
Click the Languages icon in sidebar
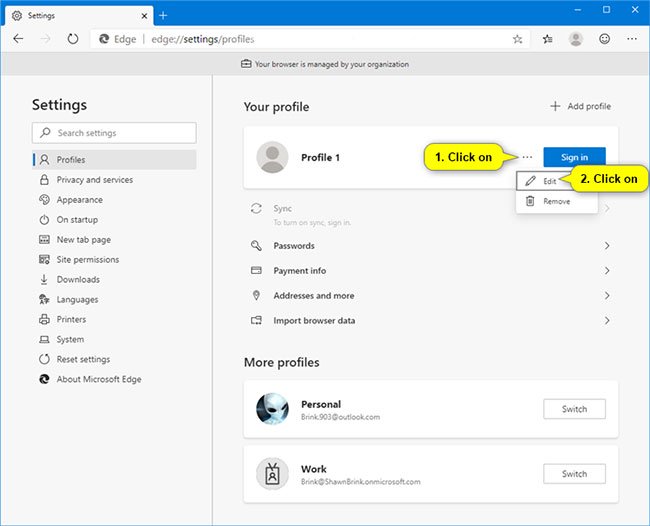click(x=44, y=299)
